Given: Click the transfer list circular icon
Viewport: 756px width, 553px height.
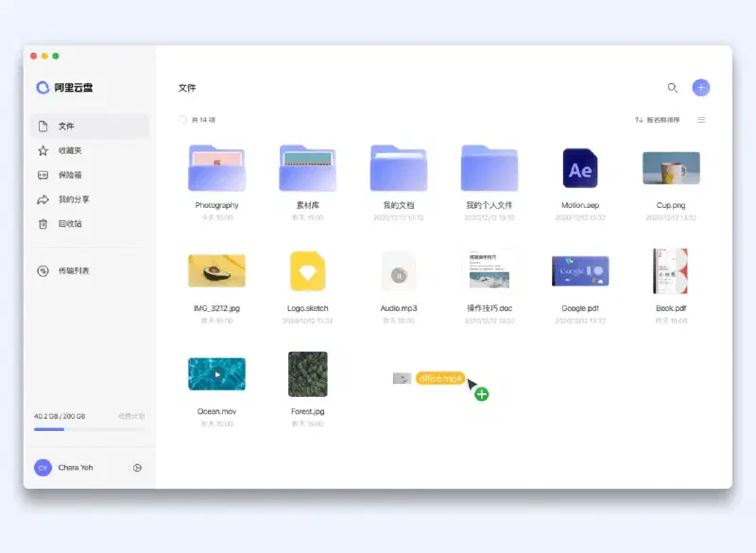Looking at the screenshot, I should 43,271.
